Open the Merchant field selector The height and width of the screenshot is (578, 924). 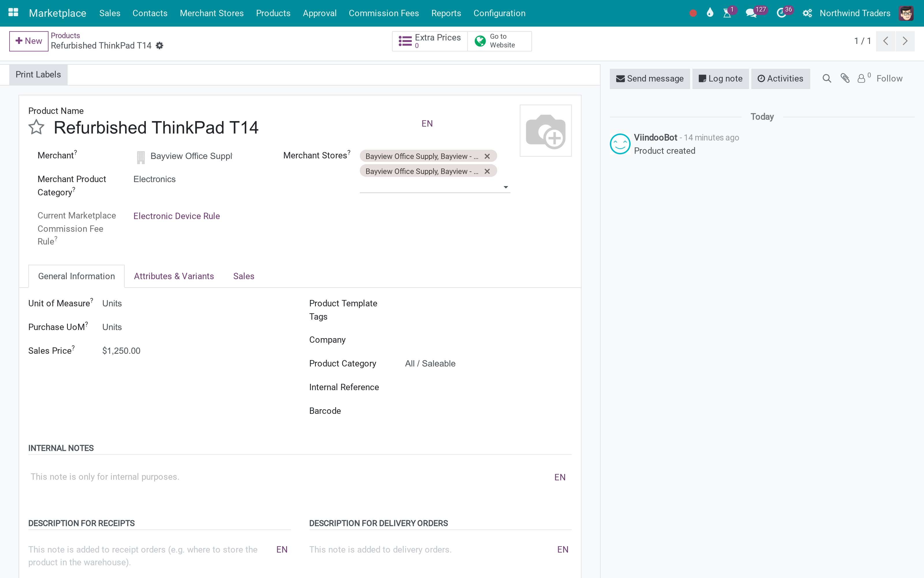(x=191, y=156)
